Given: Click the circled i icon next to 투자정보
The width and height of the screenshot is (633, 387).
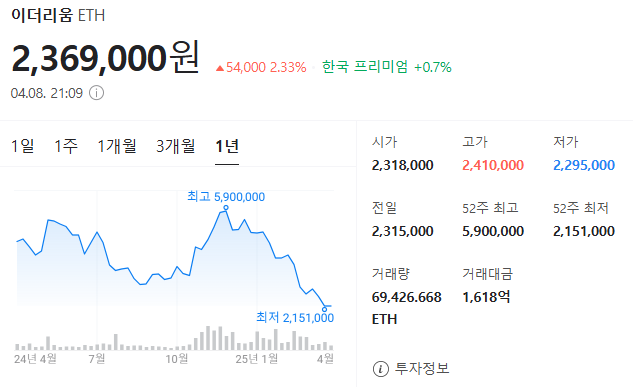Looking at the screenshot, I should [381, 368].
